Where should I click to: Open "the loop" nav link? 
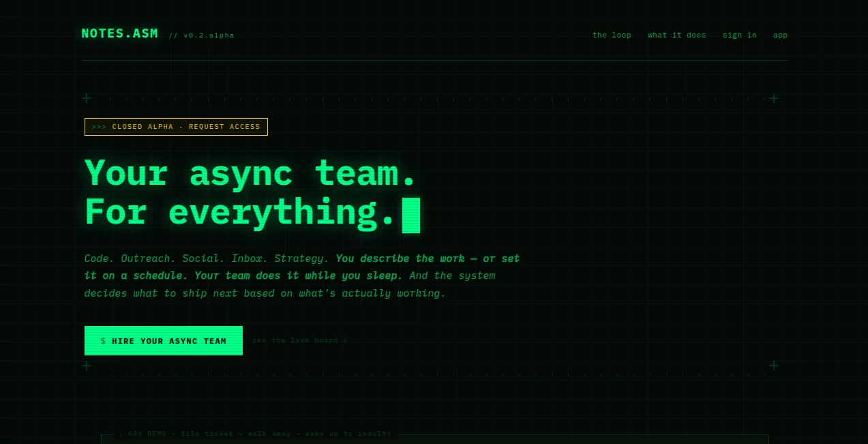(612, 35)
